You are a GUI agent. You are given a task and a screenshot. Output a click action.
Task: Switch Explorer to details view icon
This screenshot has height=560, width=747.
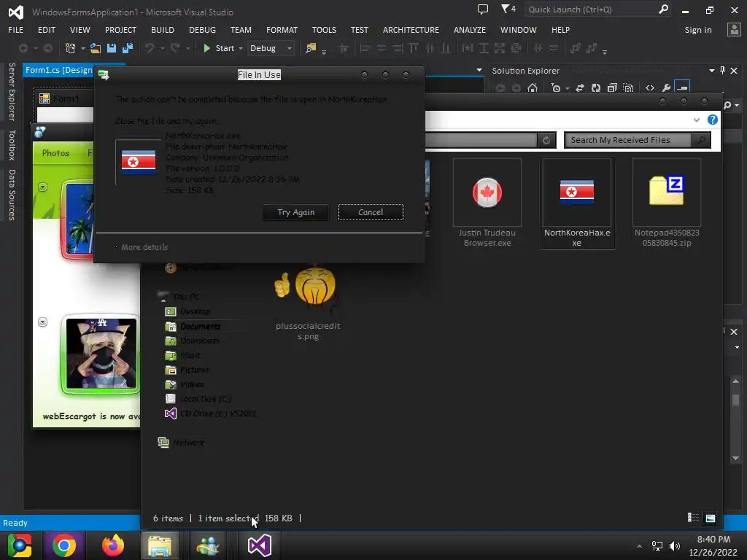(693, 518)
